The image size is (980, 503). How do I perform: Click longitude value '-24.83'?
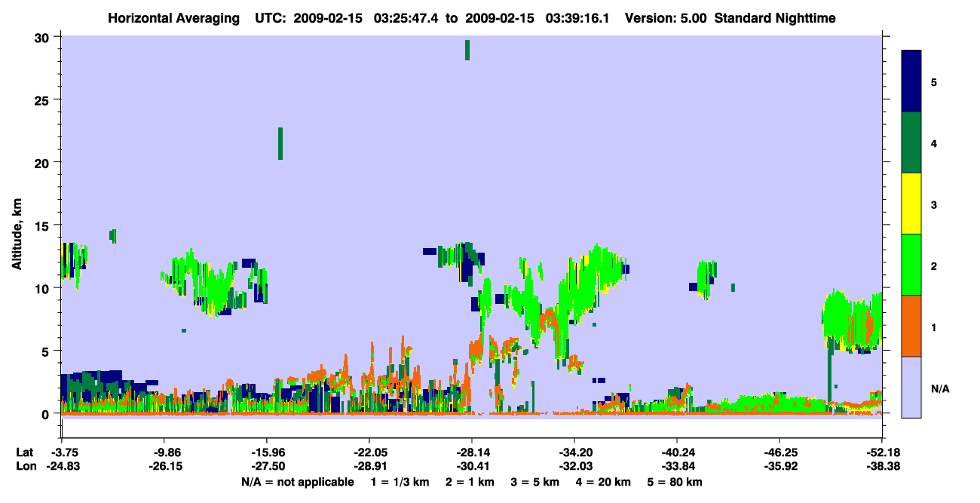[62, 467]
